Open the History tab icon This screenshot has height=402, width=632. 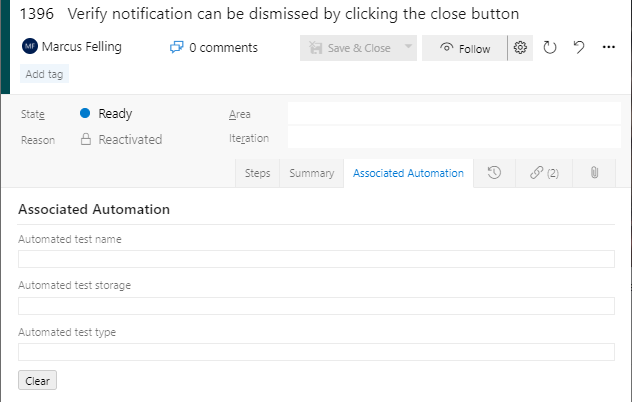click(x=494, y=173)
